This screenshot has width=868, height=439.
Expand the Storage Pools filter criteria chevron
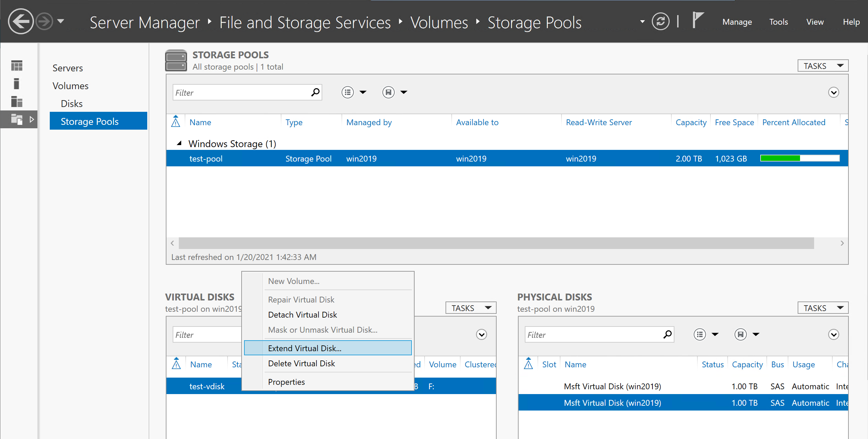833,92
